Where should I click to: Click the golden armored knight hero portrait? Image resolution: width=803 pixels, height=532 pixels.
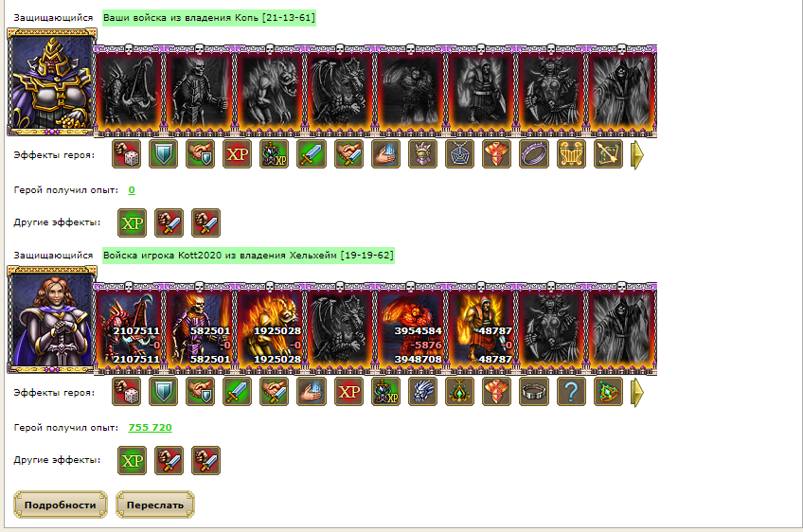tap(52, 82)
